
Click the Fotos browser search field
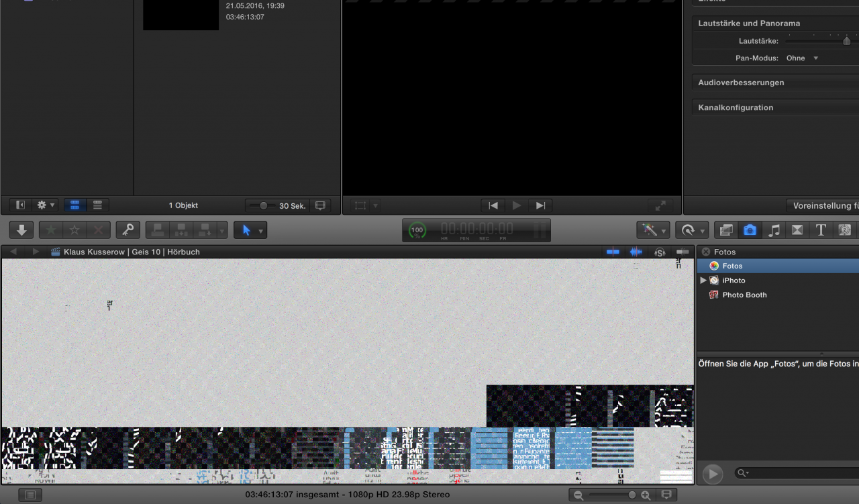(797, 473)
